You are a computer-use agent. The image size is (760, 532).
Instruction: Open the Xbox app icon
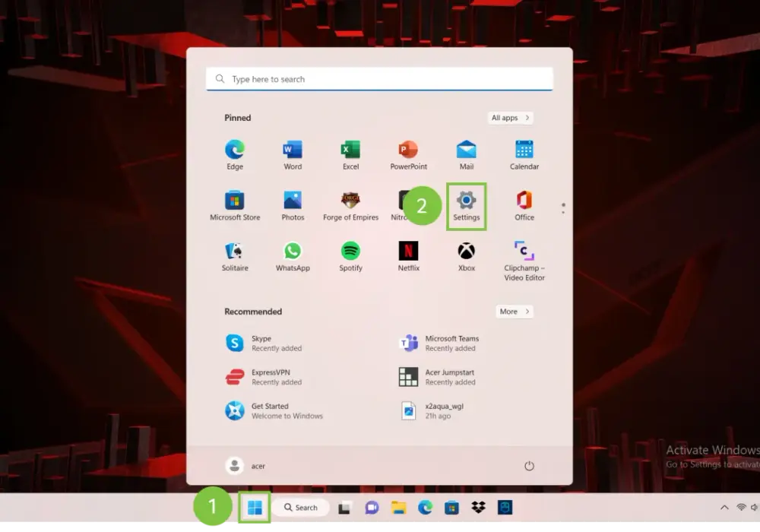tap(467, 257)
